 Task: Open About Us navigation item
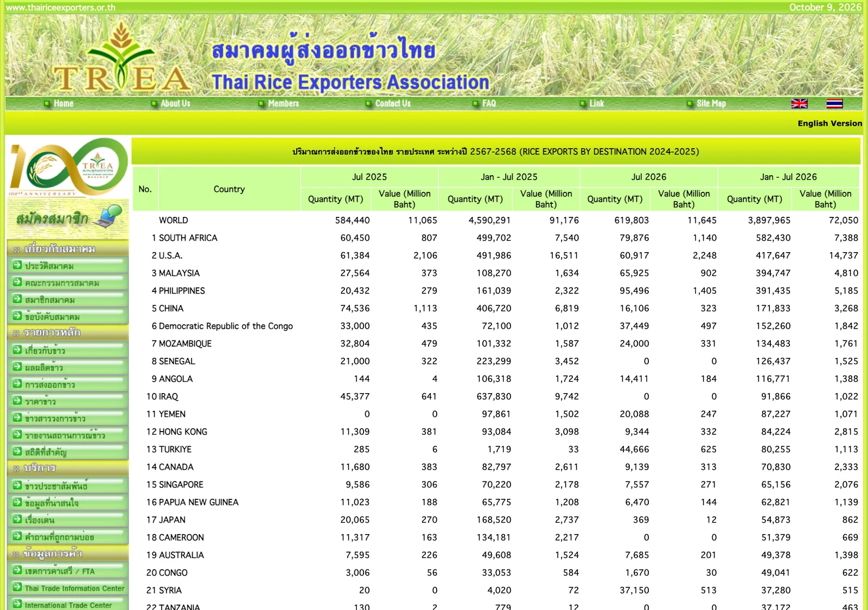pyautogui.click(x=175, y=104)
